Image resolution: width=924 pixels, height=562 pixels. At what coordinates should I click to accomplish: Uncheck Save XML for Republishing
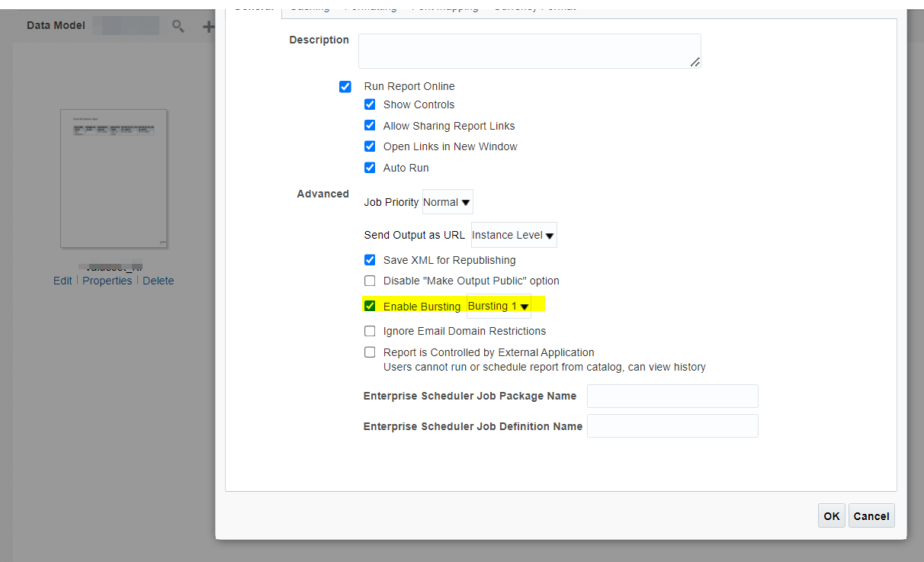pos(370,259)
